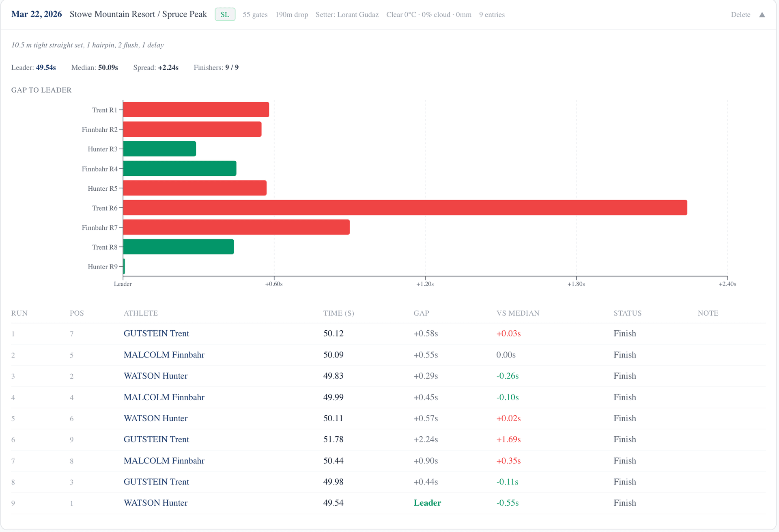
Task: Sort by the TIME (S) column header
Action: coord(338,313)
